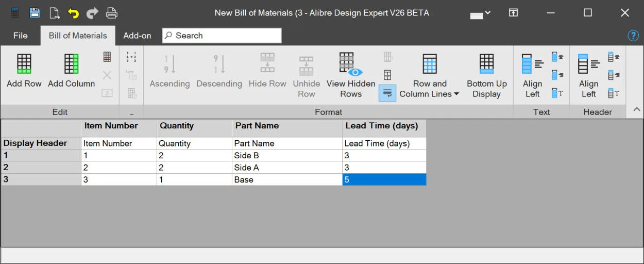The height and width of the screenshot is (264, 644).
Task: Select row header 3
Action: click(41, 179)
